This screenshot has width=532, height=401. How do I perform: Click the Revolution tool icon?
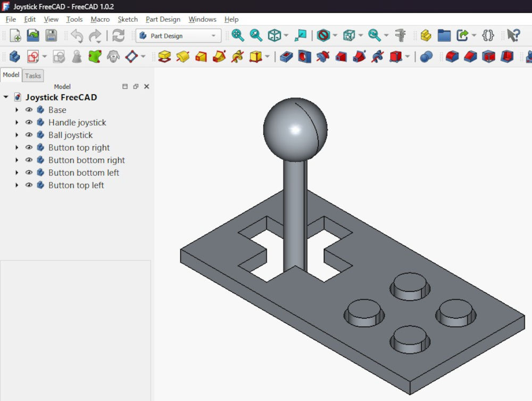(x=183, y=56)
